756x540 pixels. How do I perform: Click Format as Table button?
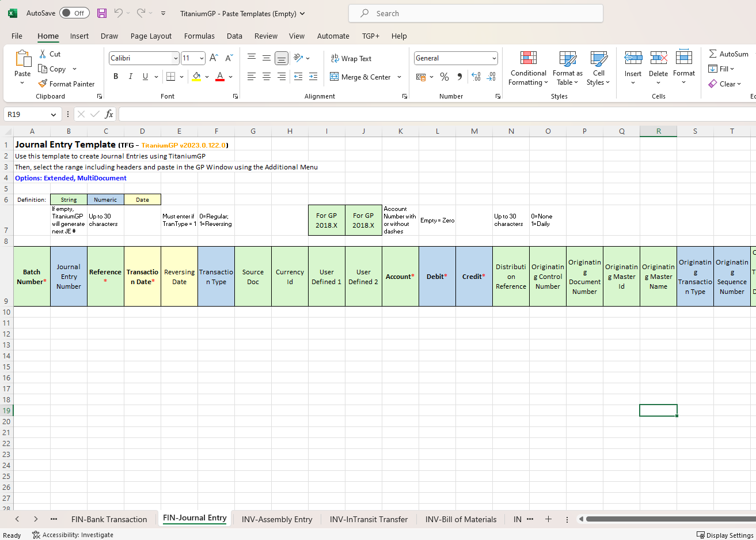(568, 68)
